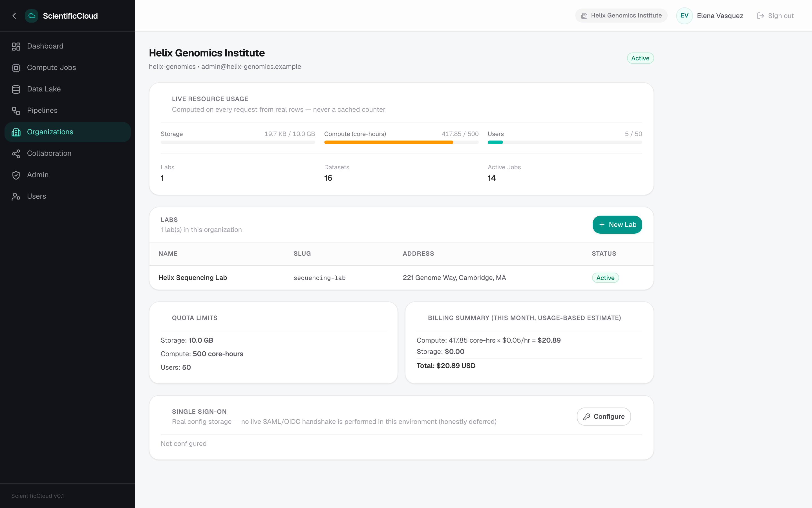Click the Active Jobs count 14
Viewport: 812px width, 508px height.
tap(491, 178)
